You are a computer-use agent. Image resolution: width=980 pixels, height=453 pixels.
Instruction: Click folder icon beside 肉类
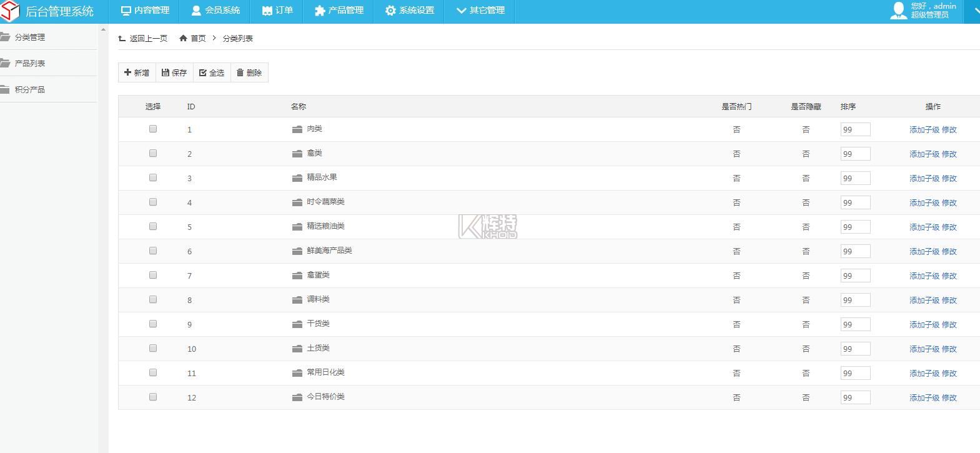tap(297, 129)
